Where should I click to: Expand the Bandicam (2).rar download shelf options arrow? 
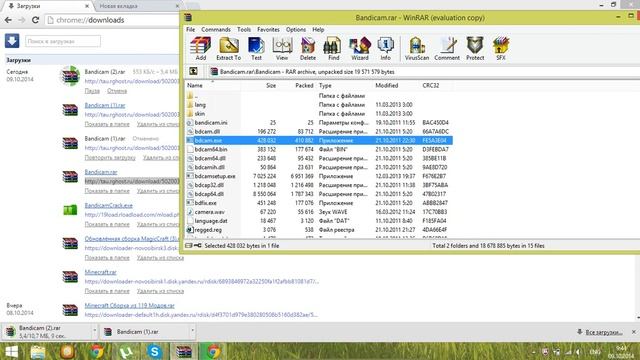click(x=94, y=330)
